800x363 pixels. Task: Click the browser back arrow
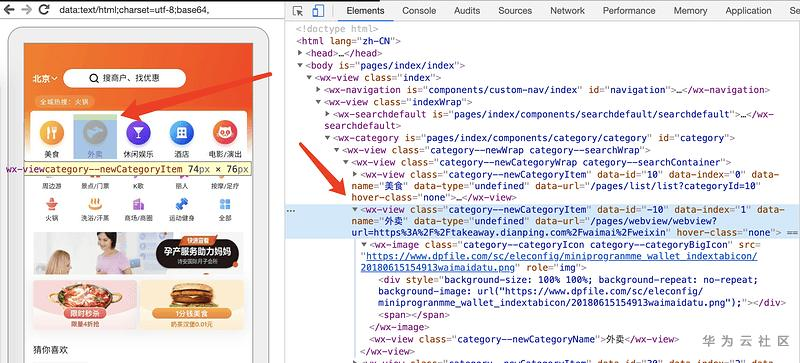point(9,9)
